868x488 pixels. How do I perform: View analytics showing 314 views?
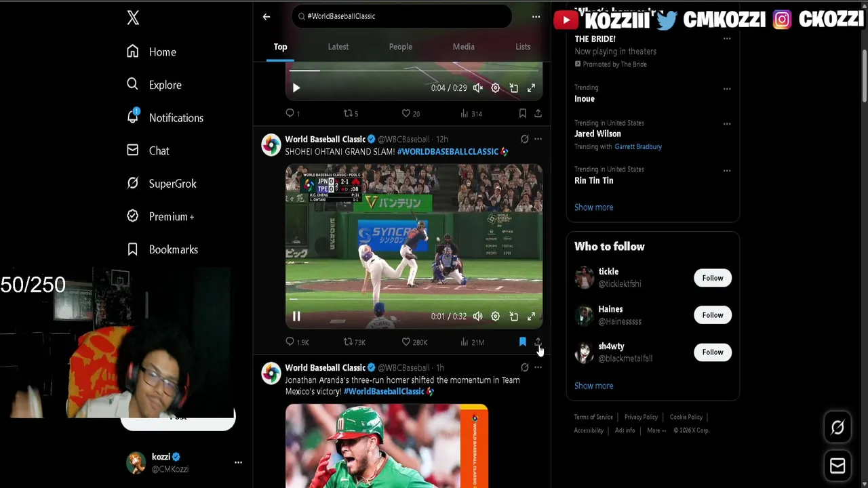[471, 113]
